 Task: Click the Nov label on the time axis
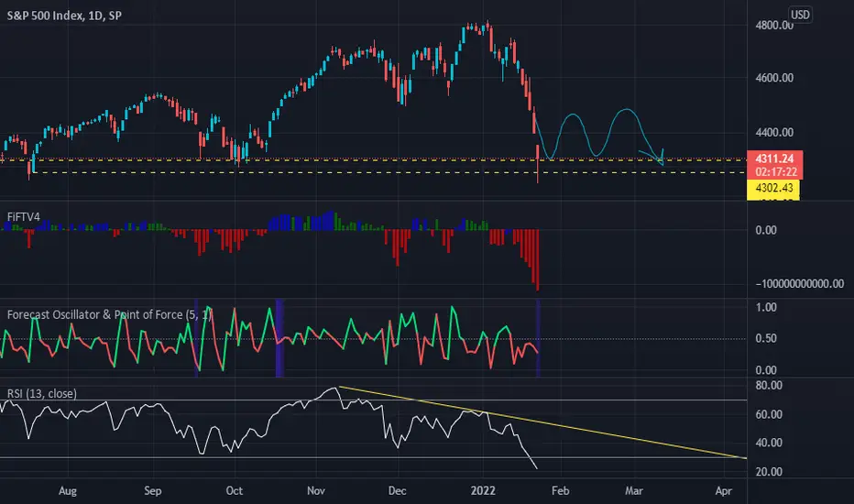316,491
